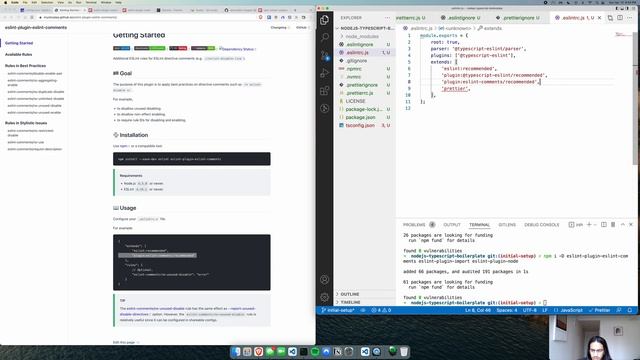The width and height of the screenshot is (640, 360).
Task: Expand the TIMELINE section
Action: (365, 302)
